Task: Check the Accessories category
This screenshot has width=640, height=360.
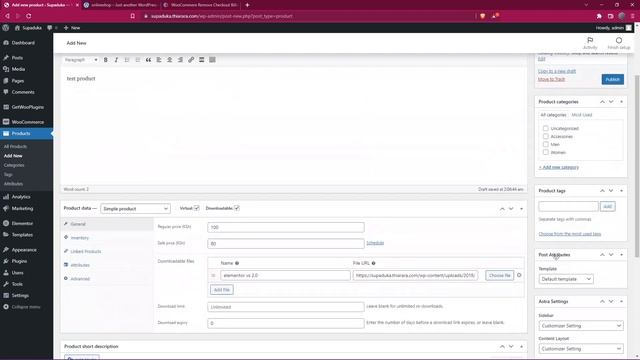Action: [x=546, y=136]
